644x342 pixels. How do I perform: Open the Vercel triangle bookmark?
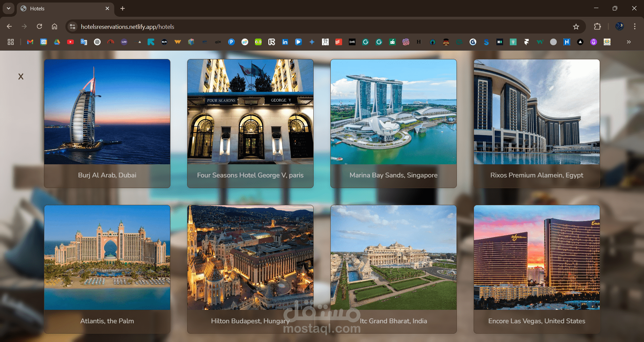[x=580, y=42]
